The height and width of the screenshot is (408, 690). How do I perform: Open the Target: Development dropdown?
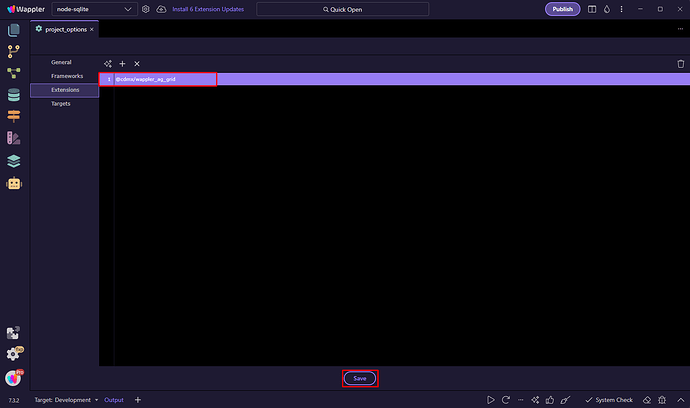[x=66, y=400]
